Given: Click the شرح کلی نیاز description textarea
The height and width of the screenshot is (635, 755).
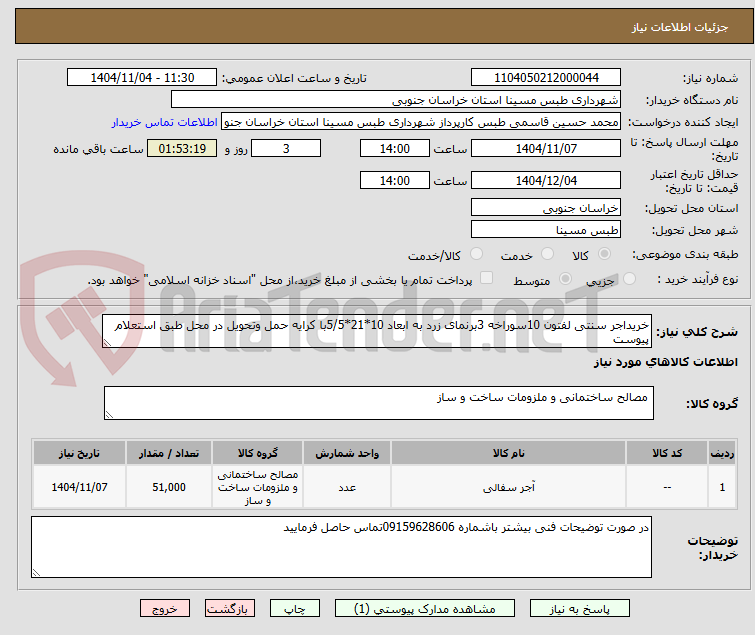Looking at the screenshot, I should pos(377,331).
